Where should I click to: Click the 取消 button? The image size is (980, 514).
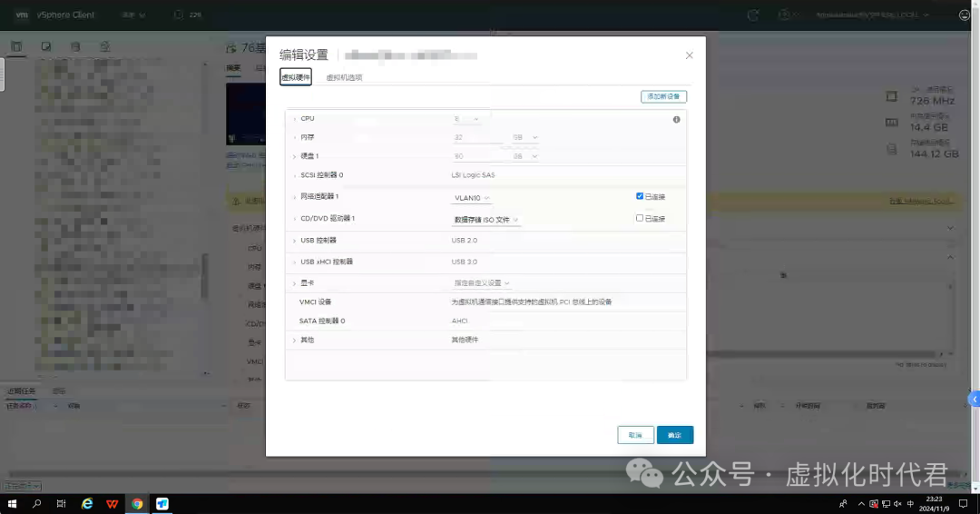(635, 435)
